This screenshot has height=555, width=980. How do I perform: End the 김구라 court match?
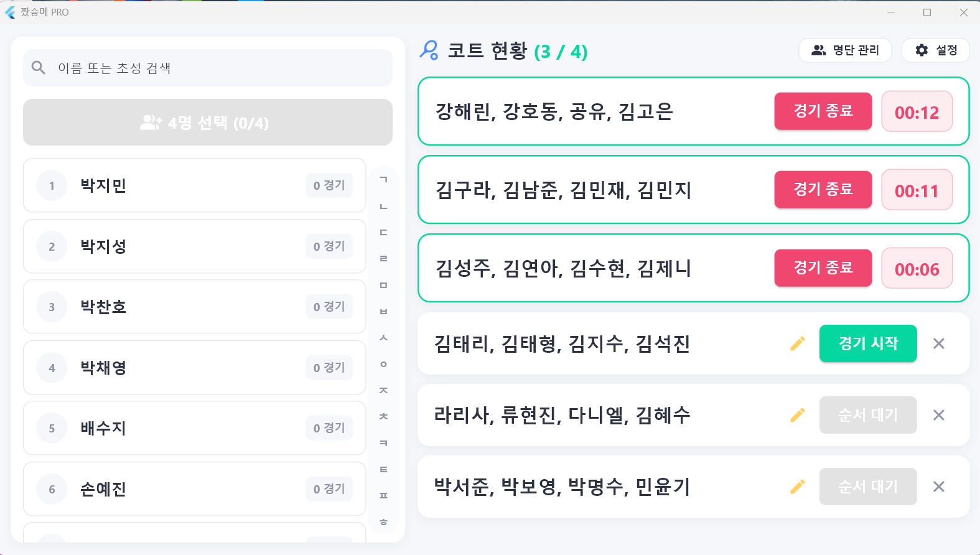tap(823, 190)
